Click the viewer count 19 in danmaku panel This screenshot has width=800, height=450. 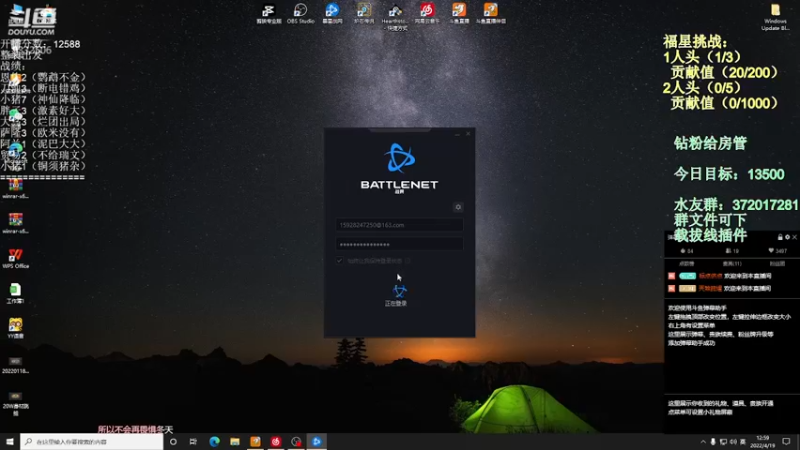732,251
